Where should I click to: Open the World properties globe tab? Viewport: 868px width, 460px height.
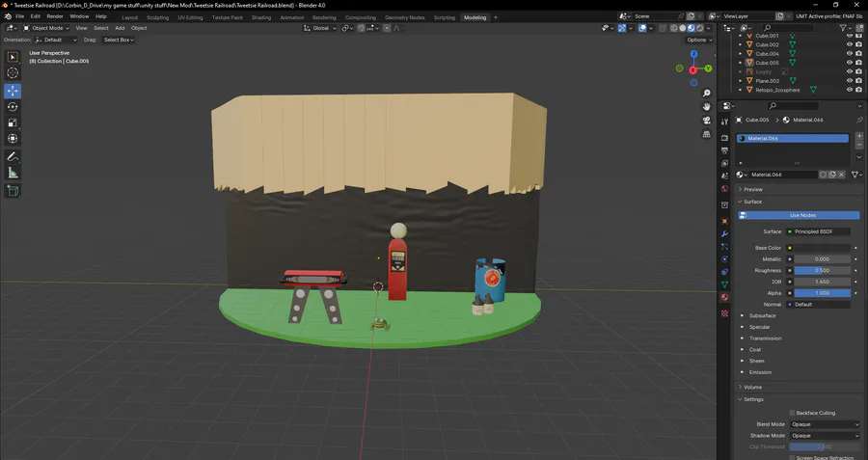724,189
